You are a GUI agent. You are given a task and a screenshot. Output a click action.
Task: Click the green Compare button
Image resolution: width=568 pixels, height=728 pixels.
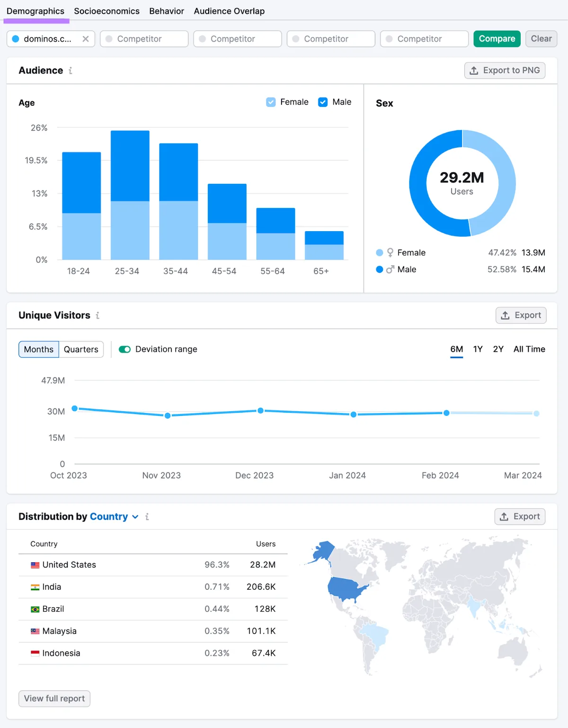(x=497, y=39)
